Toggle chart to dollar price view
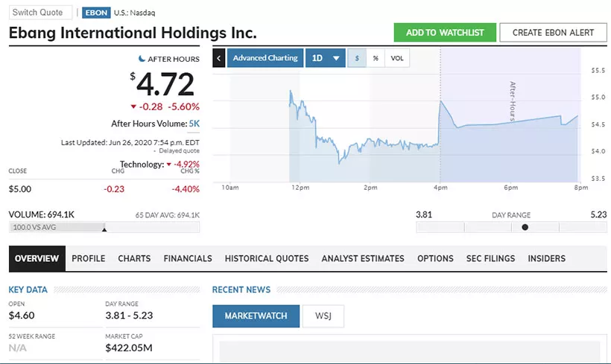Image resolution: width=611 pixels, height=364 pixels. (357, 58)
